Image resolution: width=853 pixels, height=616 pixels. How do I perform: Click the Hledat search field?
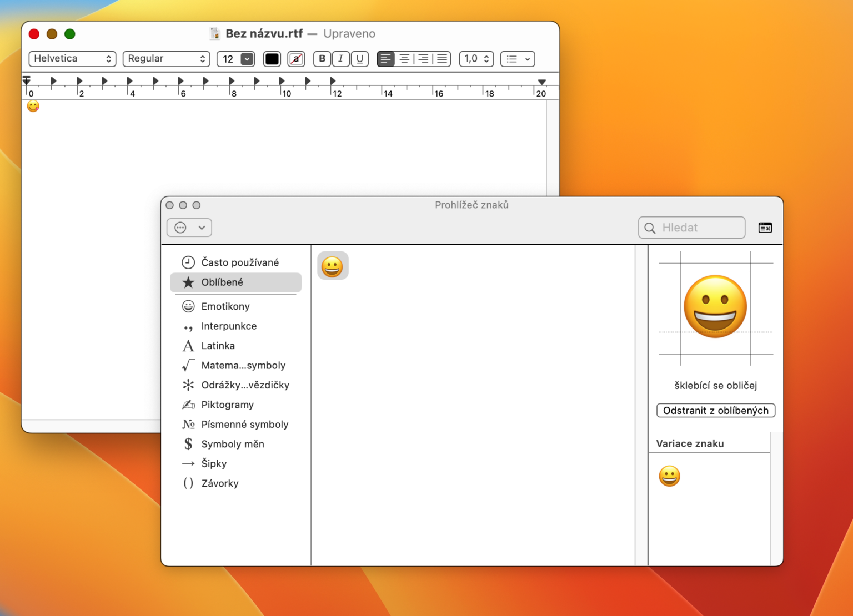click(691, 228)
